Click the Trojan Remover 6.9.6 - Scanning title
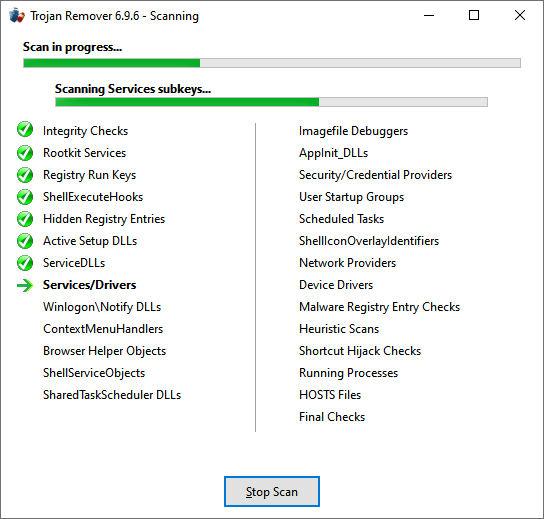 point(114,16)
